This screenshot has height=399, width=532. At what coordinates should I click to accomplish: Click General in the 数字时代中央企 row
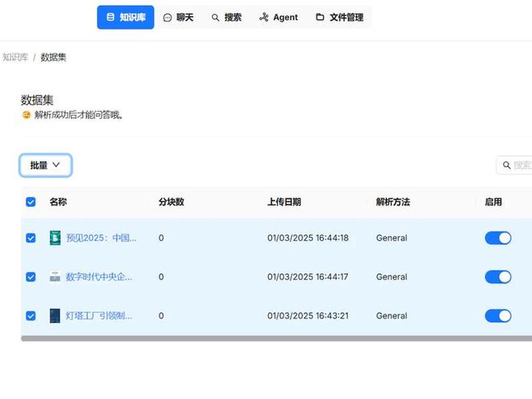pyautogui.click(x=392, y=277)
